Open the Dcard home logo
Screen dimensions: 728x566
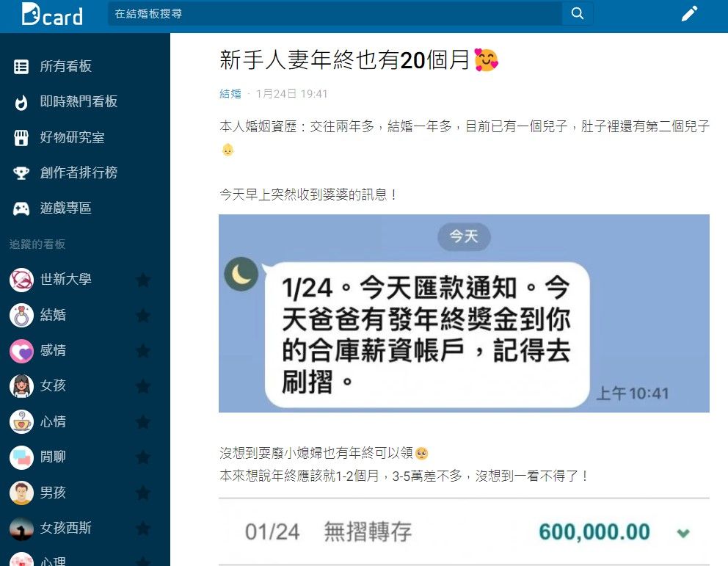pyautogui.click(x=52, y=15)
